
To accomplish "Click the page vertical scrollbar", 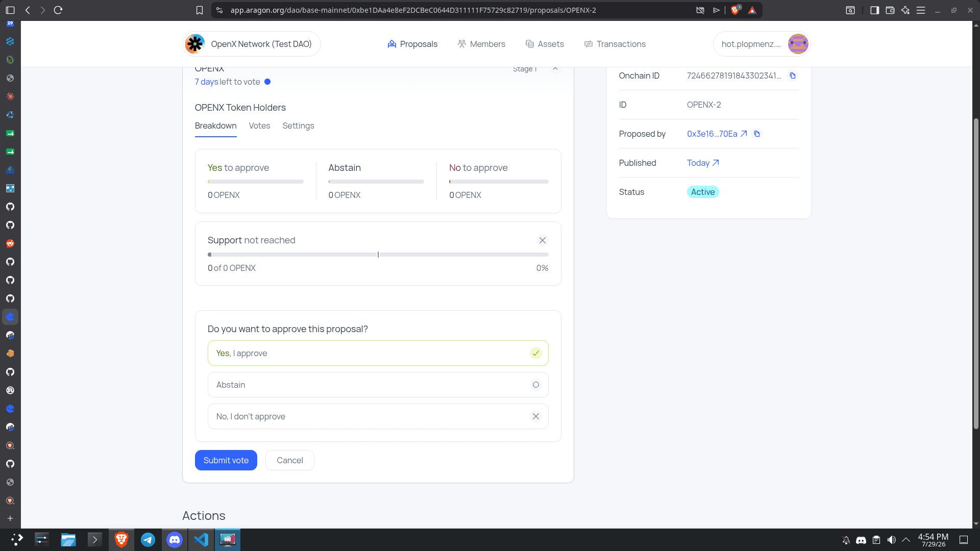I will (x=976, y=273).
